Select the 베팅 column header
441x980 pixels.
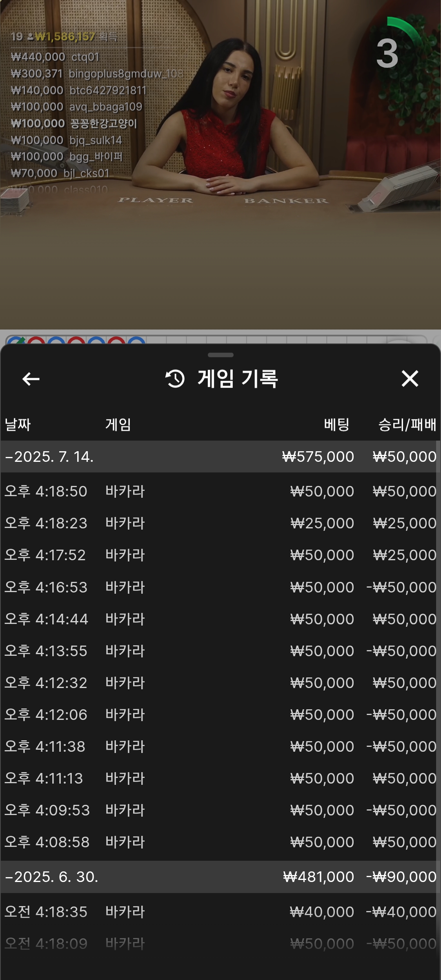[x=337, y=425]
